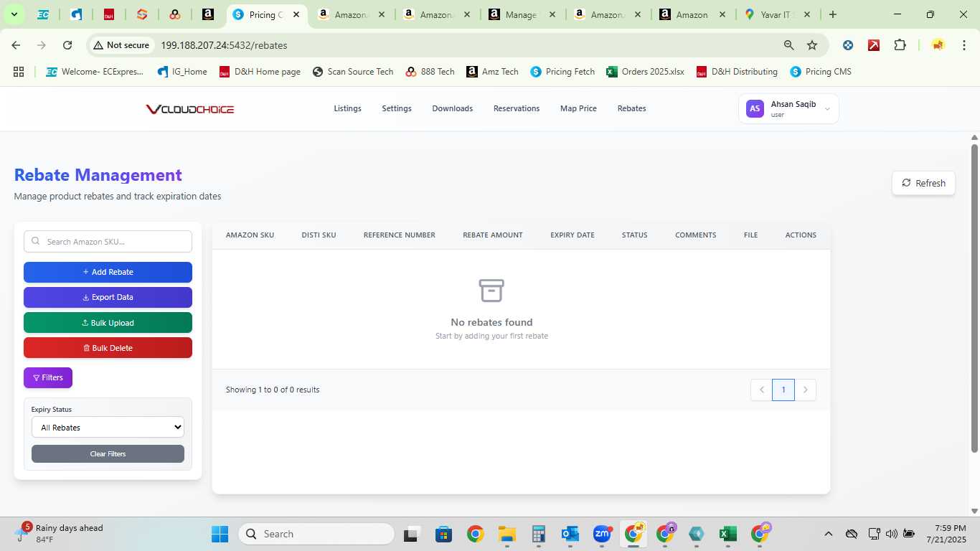This screenshot has height=551, width=980.
Task: Open the zoom magnifier icon in address bar
Action: pos(789,45)
